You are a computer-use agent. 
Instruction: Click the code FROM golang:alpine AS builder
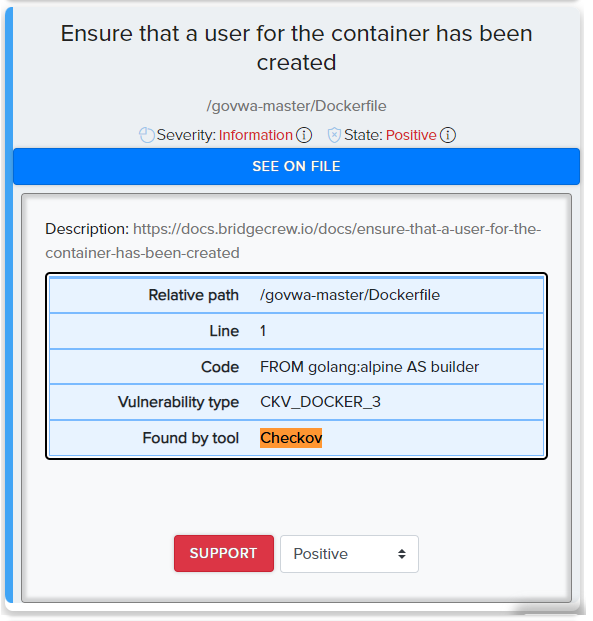369,367
